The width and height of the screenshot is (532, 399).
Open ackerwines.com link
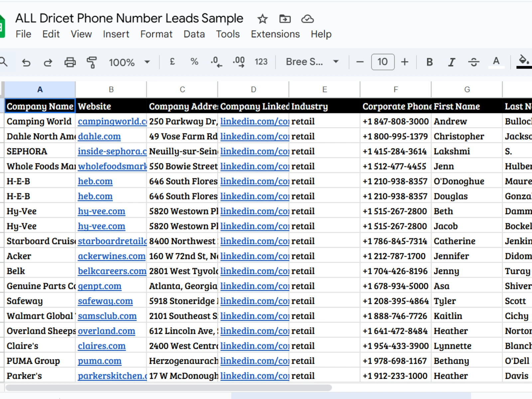point(112,256)
